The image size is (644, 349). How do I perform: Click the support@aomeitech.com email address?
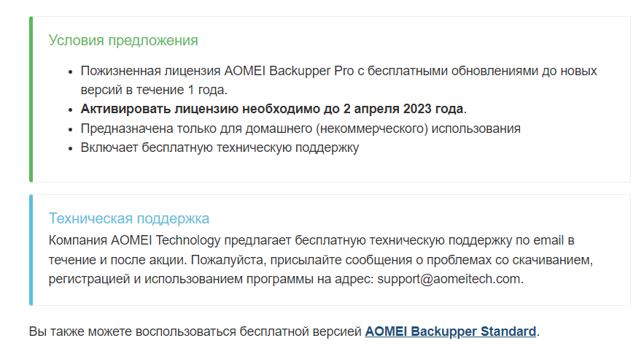pos(449,279)
